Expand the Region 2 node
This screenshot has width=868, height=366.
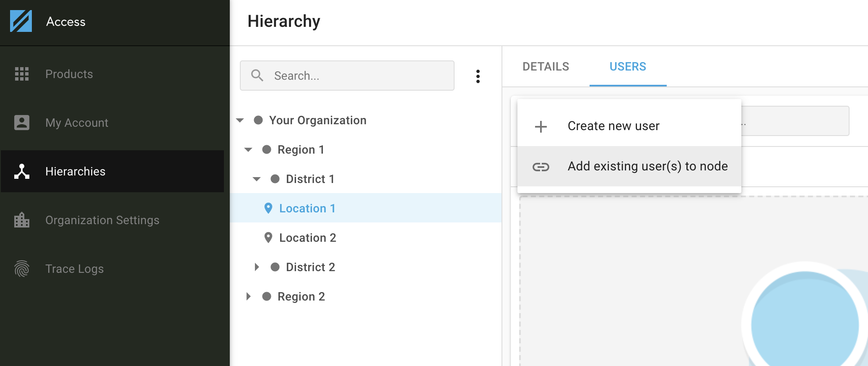[x=248, y=296]
